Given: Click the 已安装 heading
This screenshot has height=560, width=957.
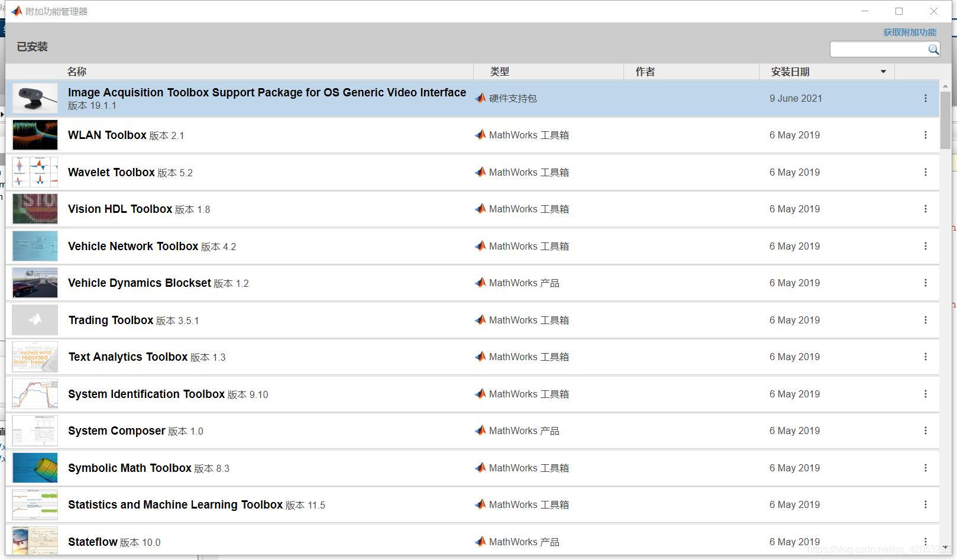Looking at the screenshot, I should tap(32, 47).
